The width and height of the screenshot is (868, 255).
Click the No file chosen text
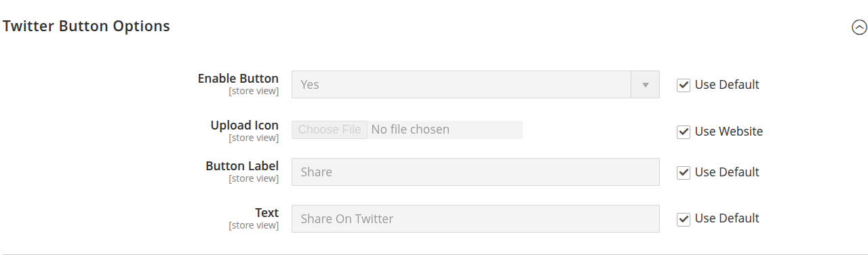click(x=410, y=130)
